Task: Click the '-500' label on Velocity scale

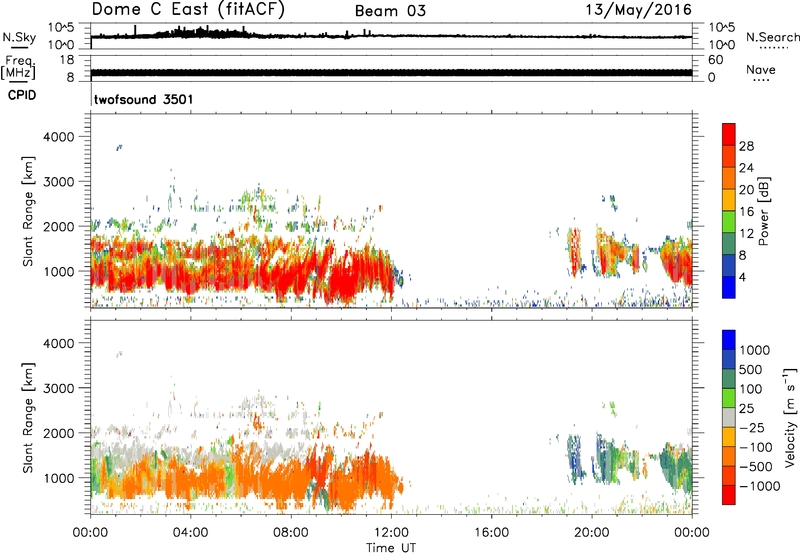Action: pos(756,466)
